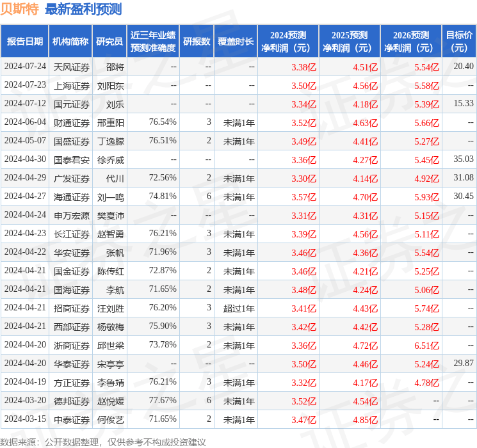Click 2026 profit value 6.51亿
The width and height of the screenshot is (477, 448).
pyautogui.click(x=426, y=346)
